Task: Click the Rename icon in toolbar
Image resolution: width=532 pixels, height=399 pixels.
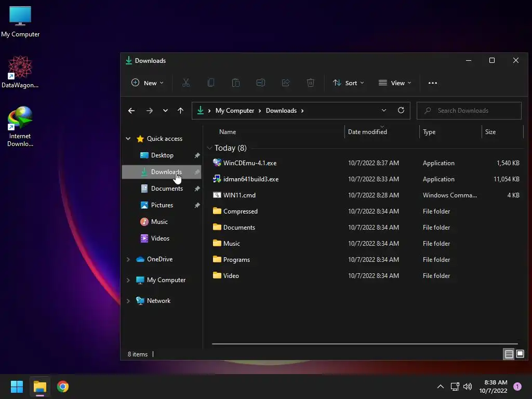Action: click(261, 83)
